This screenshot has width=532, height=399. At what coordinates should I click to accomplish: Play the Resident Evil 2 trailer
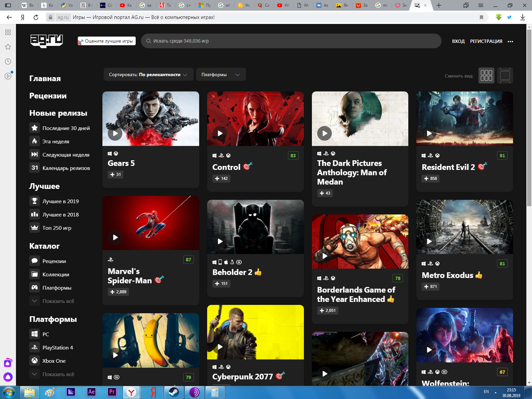tap(429, 133)
